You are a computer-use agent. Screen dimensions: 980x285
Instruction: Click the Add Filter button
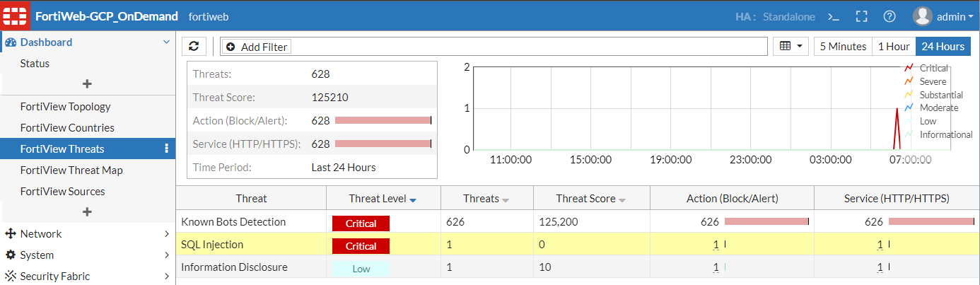(x=256, y=47)
